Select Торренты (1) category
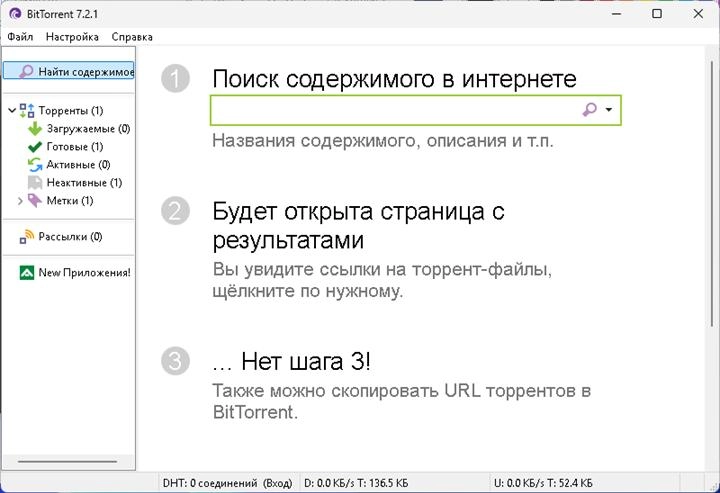The image size is (720, 493). (x=71, y=111)
